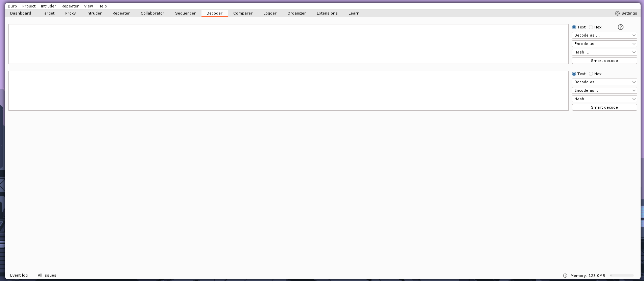Screen dimensions: 644x281
Task: Open the Decoder help question-mark icon
Action: 620,27
